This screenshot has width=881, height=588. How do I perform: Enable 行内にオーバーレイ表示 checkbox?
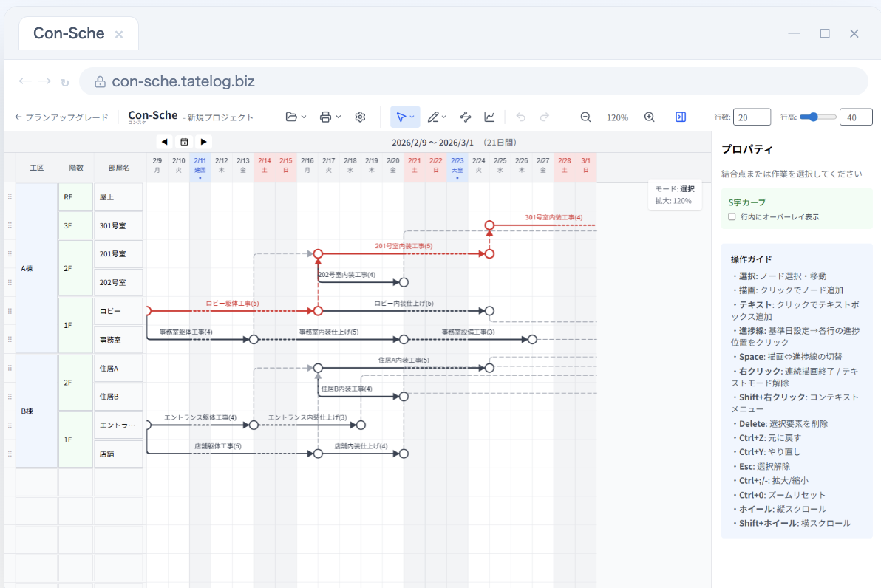coord(732,217)
